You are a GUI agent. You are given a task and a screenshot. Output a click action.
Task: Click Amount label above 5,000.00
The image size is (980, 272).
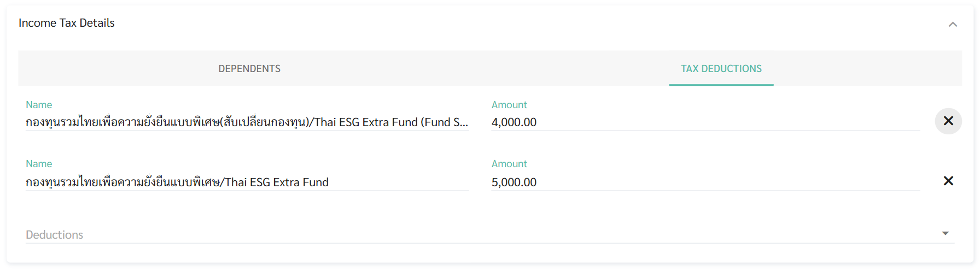509,163
